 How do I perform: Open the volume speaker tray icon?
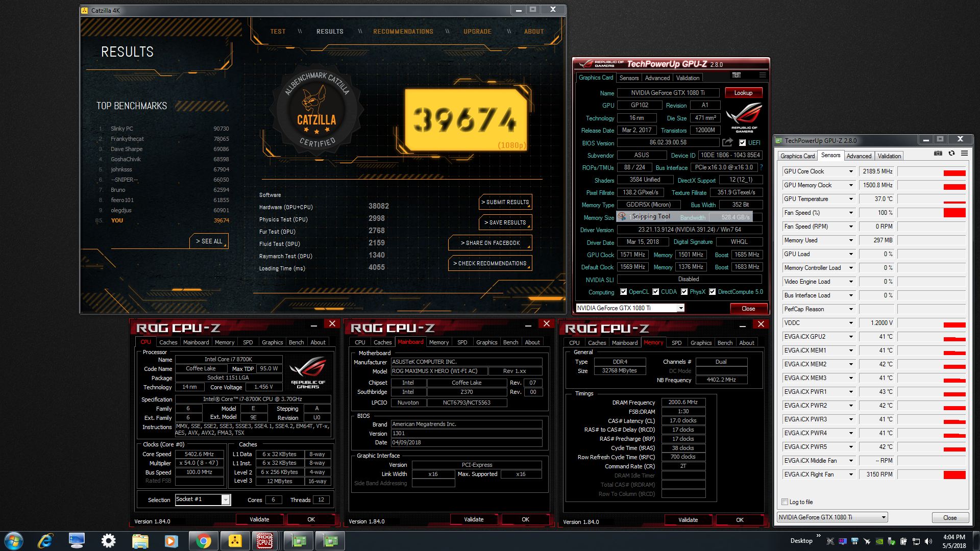928,541
